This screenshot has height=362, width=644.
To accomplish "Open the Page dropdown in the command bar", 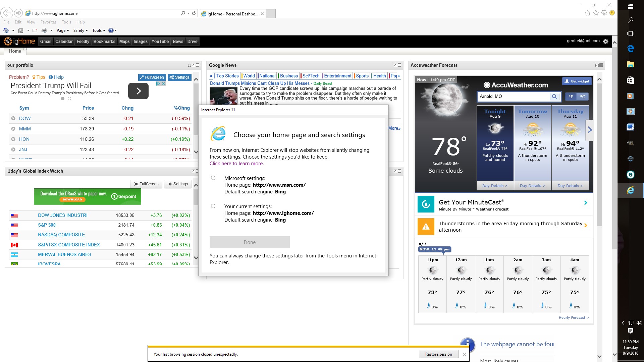I will [63, 31].
